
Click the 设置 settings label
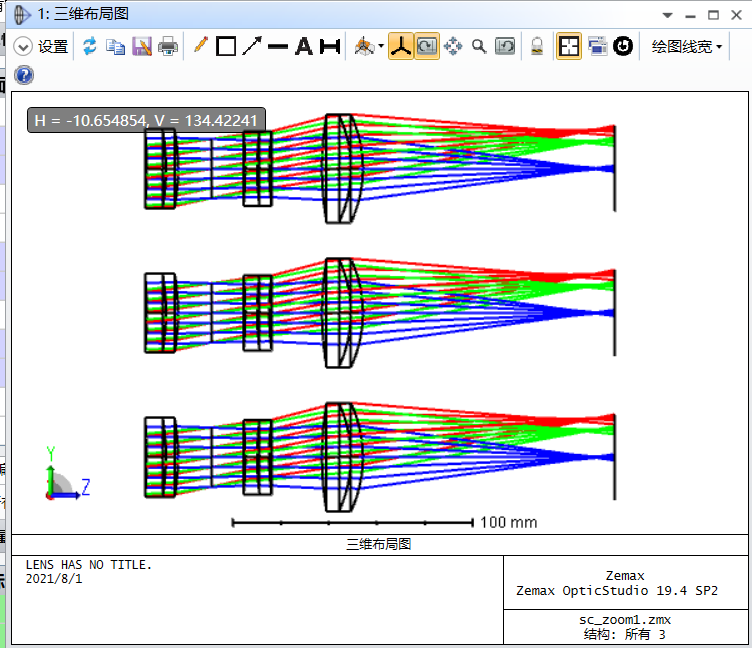[x=53, y=47]
